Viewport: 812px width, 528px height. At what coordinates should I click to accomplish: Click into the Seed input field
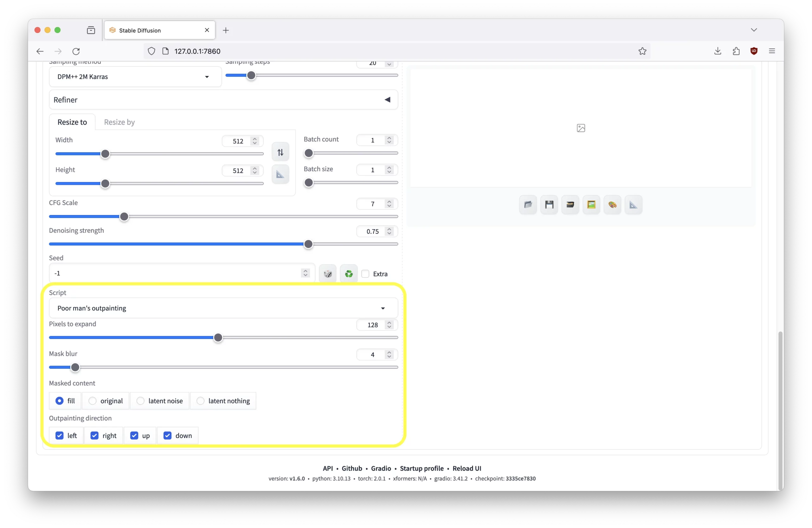point(182,274)
